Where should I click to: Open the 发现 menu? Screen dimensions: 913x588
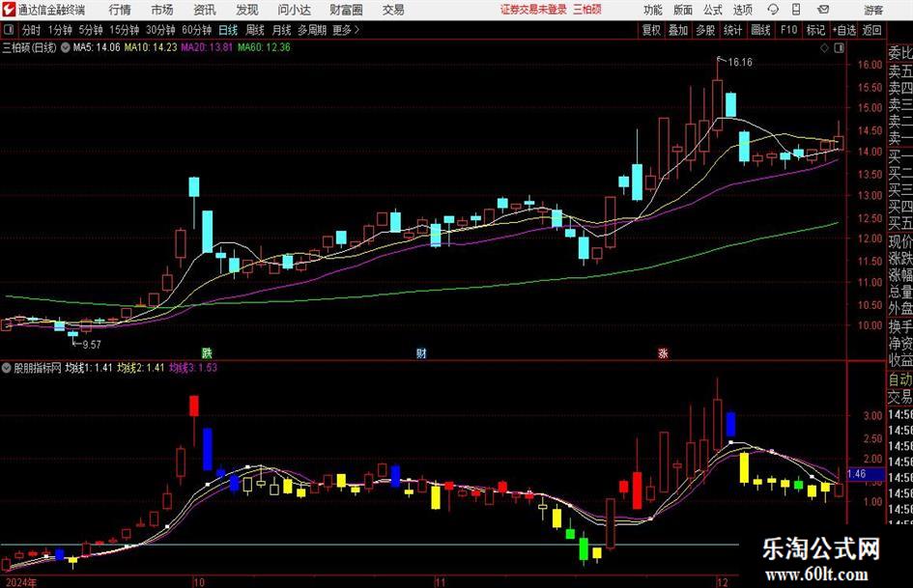[x=247, y=10]
